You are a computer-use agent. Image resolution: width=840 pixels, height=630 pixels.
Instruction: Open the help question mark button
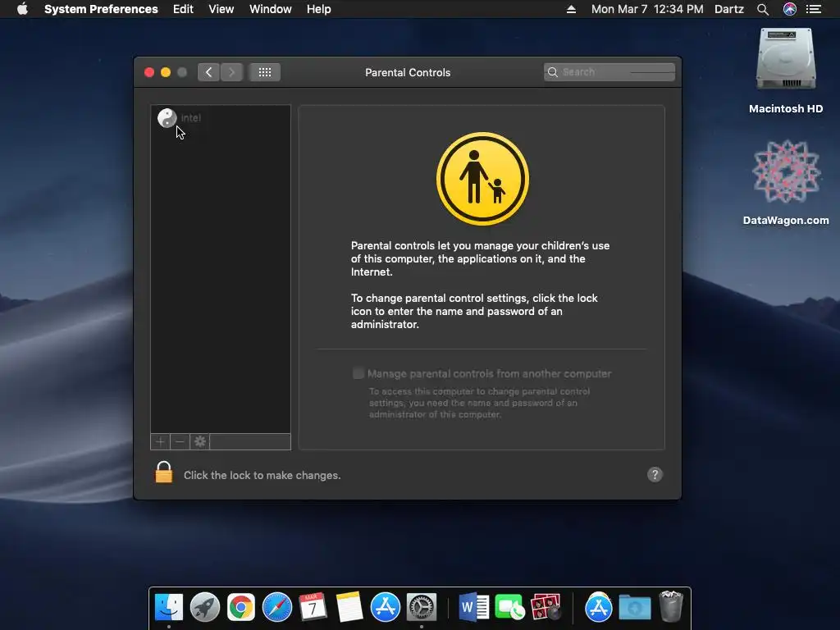point(655,475)
